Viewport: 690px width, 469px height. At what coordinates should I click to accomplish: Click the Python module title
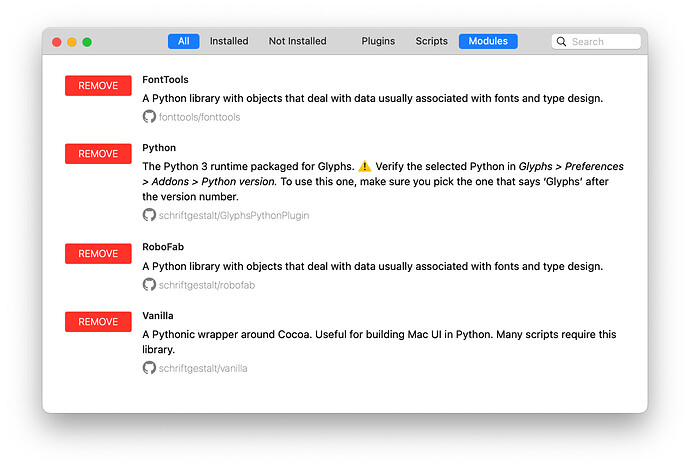[159, 148]
